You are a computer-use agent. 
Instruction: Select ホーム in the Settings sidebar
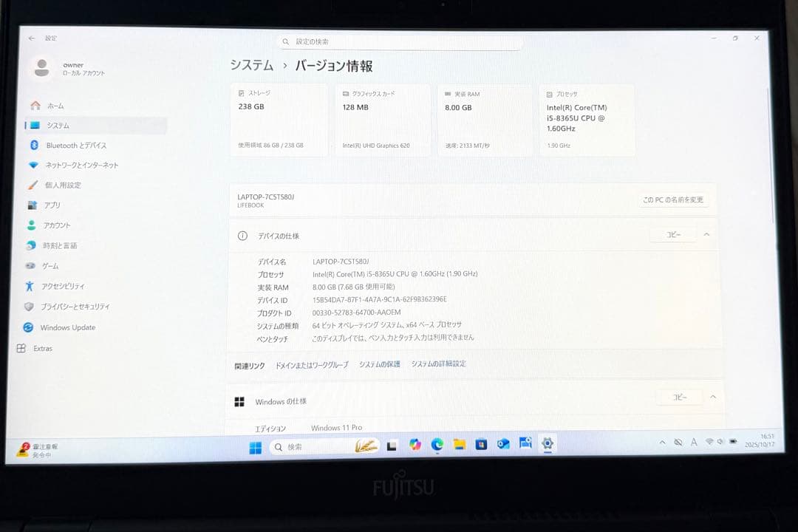(x=53, y=105)
